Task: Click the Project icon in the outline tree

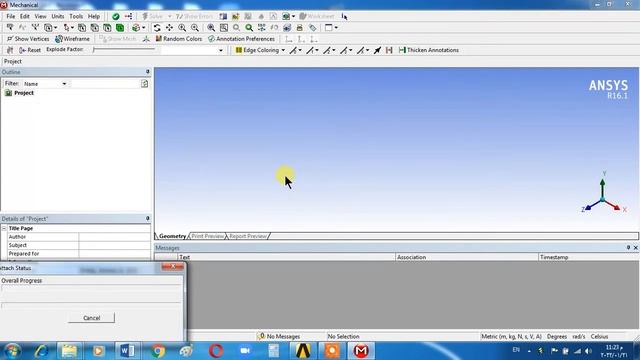Action: click(8, 93)
